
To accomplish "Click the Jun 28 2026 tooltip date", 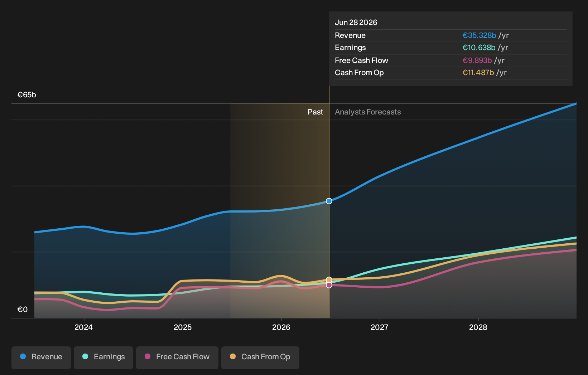I will point(356,23).
